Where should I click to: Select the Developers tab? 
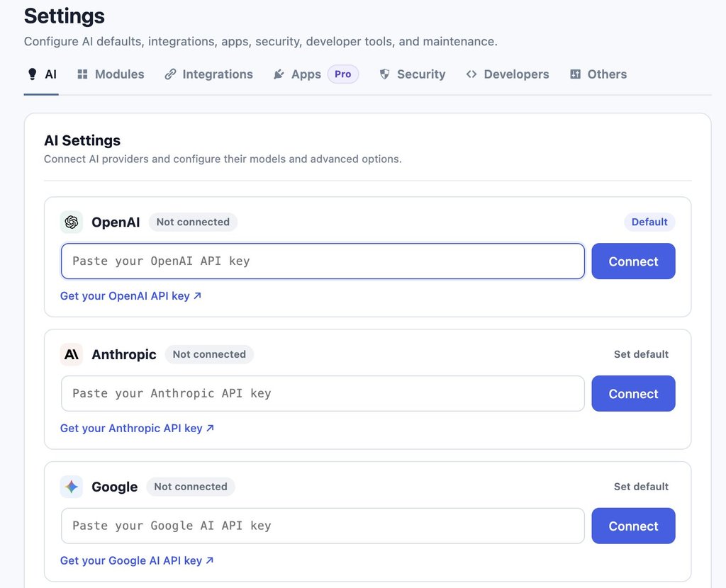(x=508, y=74)
